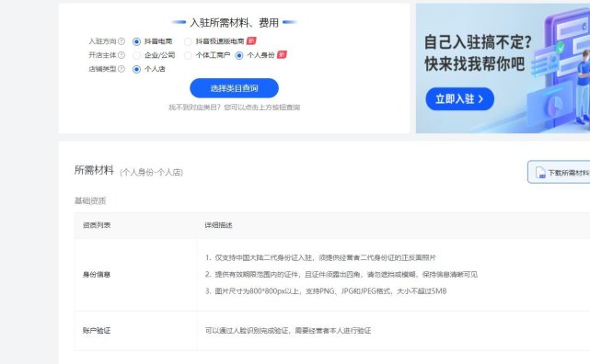This screenshot has width=590, height=364.
Task: Click the 开店主体 field label
Action: click(x=102, y=55)
